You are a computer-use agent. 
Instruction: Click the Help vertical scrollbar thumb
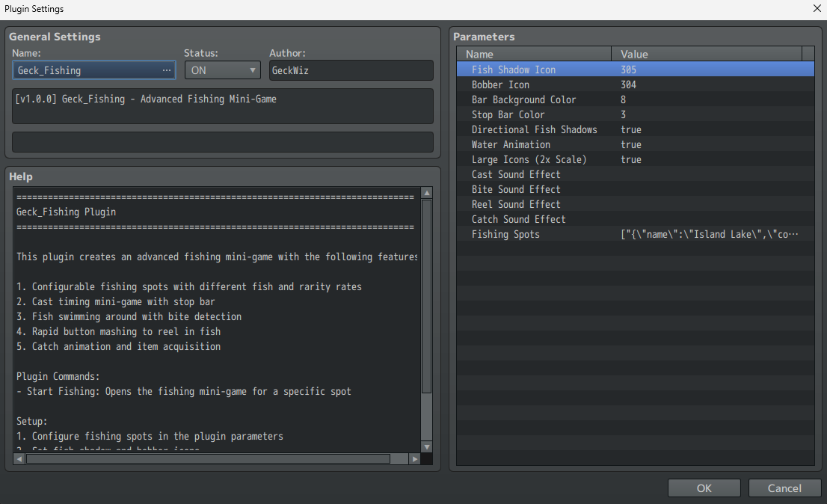[427, 296]
